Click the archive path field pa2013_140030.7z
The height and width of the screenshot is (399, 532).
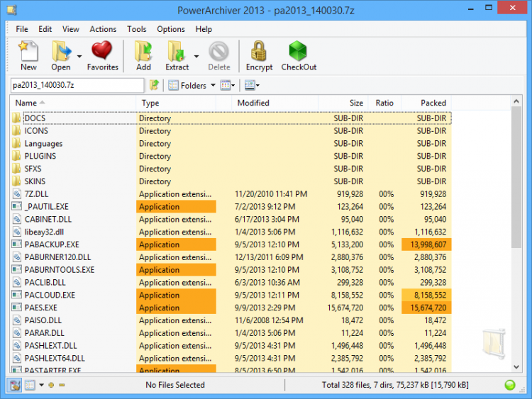(77, 85)
